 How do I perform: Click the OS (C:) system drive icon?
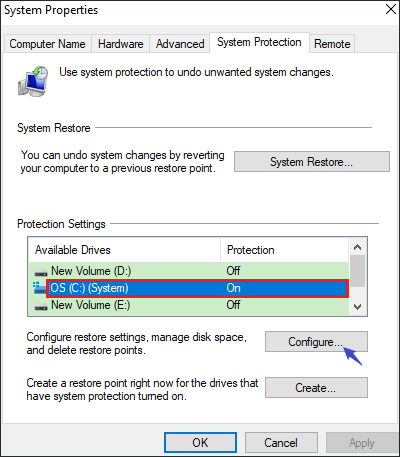tap(39, 288)
